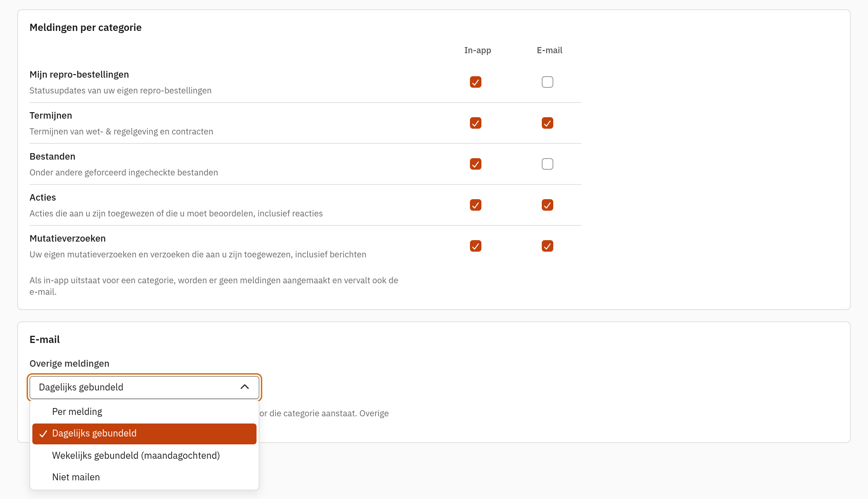
Task: Uncheck In-app for Acties
Action: [475, 205]
